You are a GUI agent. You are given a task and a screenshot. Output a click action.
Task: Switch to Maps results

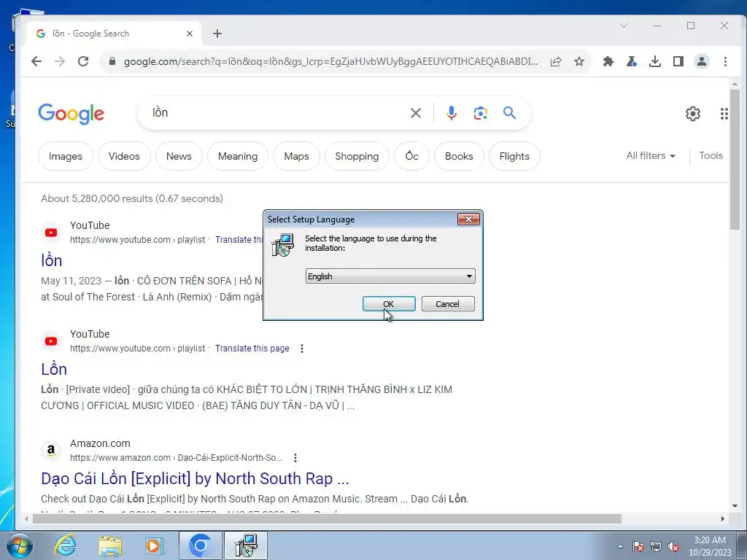click(296, 156)
